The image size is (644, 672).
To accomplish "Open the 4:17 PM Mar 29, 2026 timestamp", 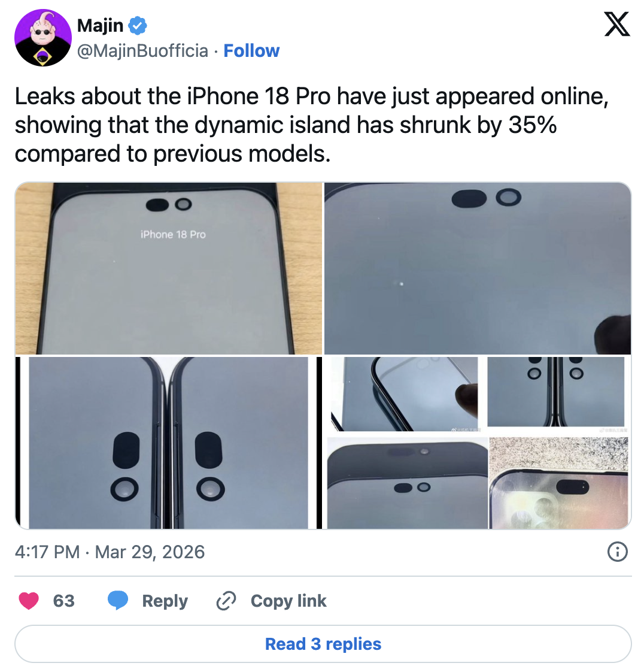I will coord(110,552).
